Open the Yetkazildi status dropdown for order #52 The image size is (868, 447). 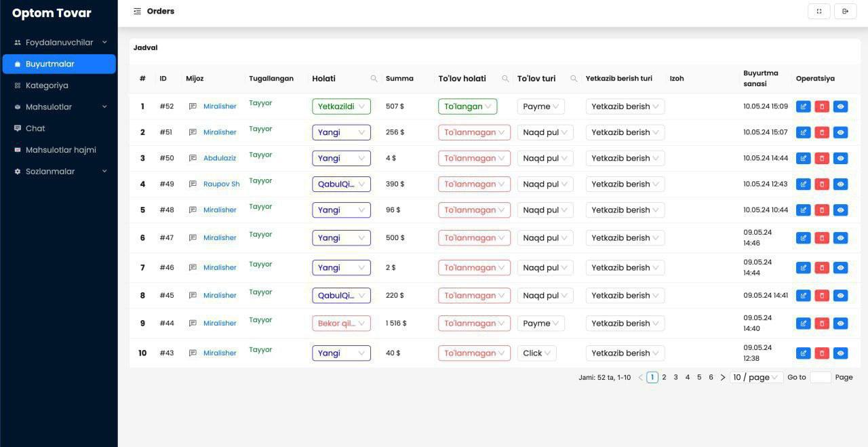[x=341, y=106]
